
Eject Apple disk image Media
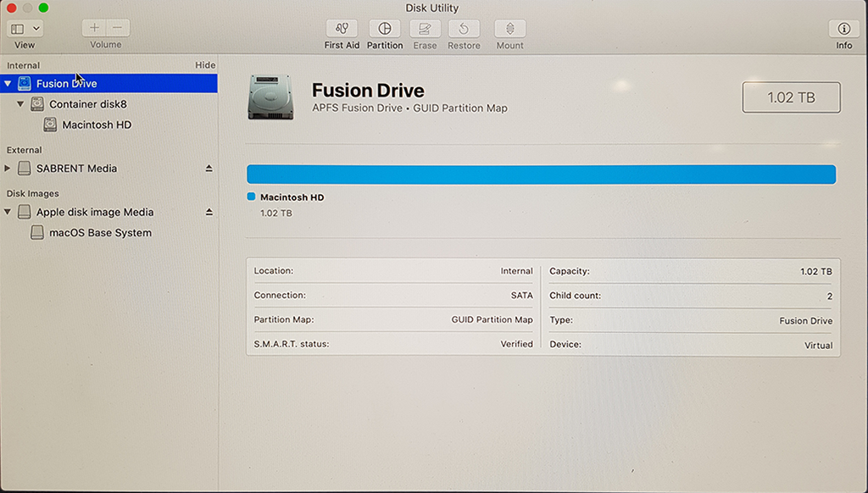pyautogui.click(x=209, y=212)
